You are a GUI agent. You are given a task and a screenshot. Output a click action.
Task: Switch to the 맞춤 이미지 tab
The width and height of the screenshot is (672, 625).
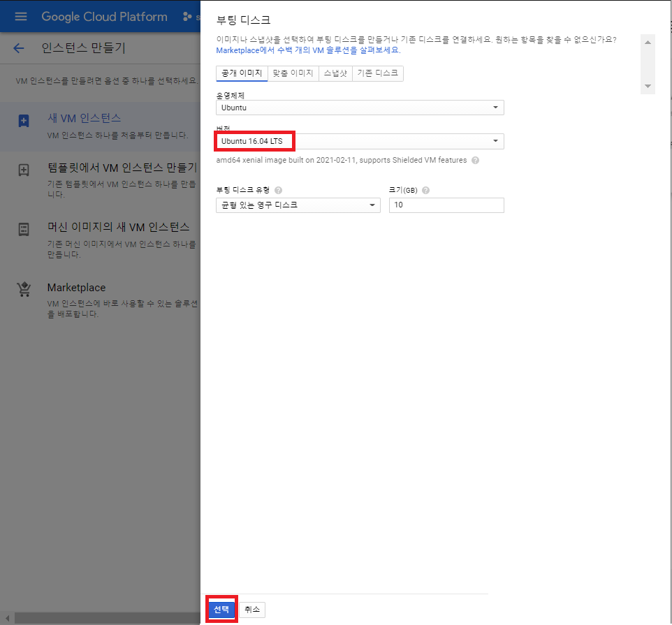pos(293,73)
